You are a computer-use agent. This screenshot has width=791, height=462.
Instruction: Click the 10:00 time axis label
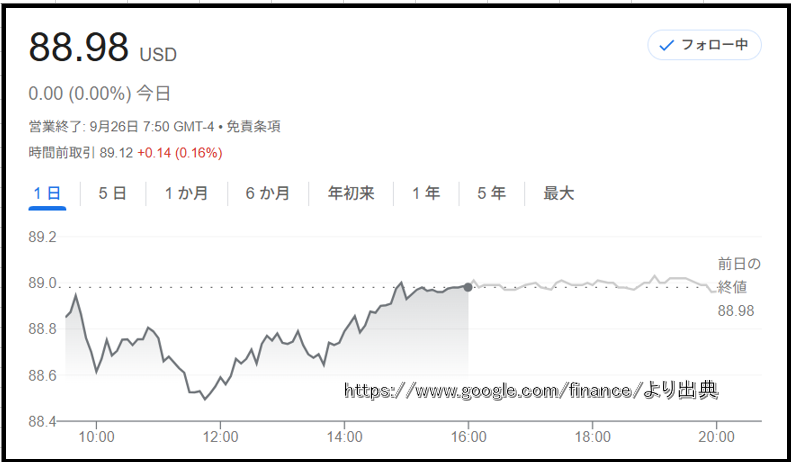(95, 437)
